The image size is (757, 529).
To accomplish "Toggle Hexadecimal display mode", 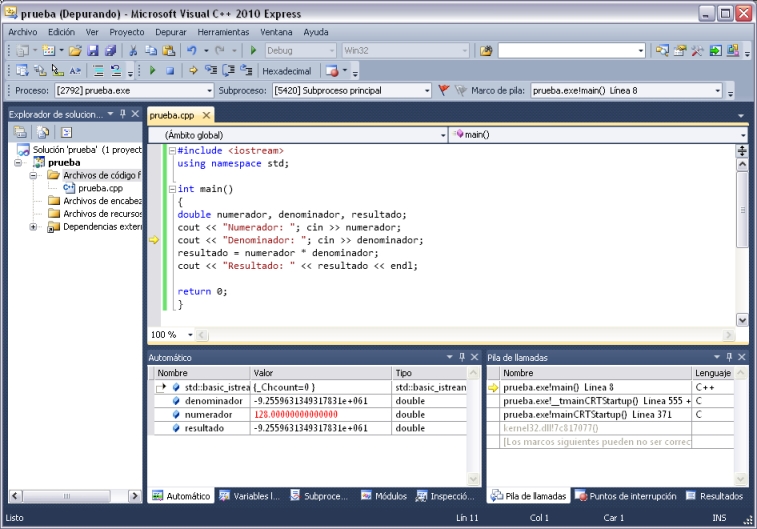I will [x=286, y=71].
